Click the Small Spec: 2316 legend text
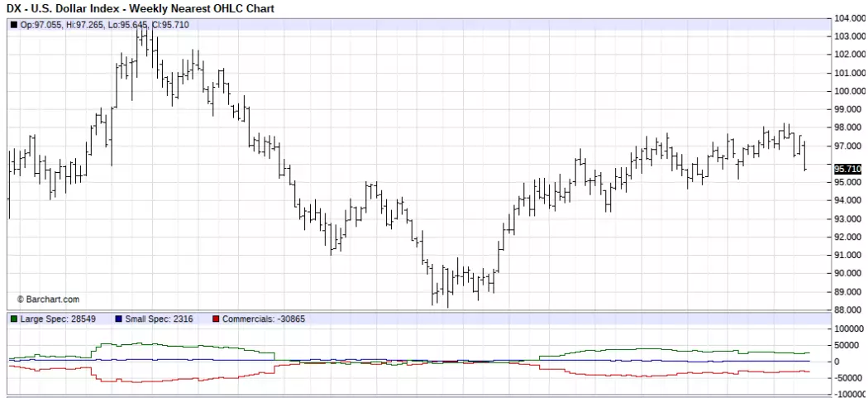The height and width of the screenshot is (398, 868). [159, 319]
